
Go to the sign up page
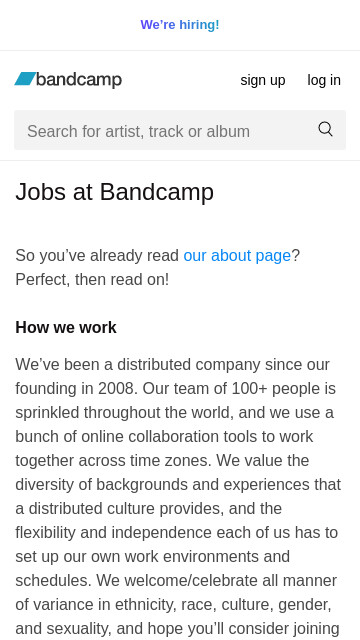[263, 80]
